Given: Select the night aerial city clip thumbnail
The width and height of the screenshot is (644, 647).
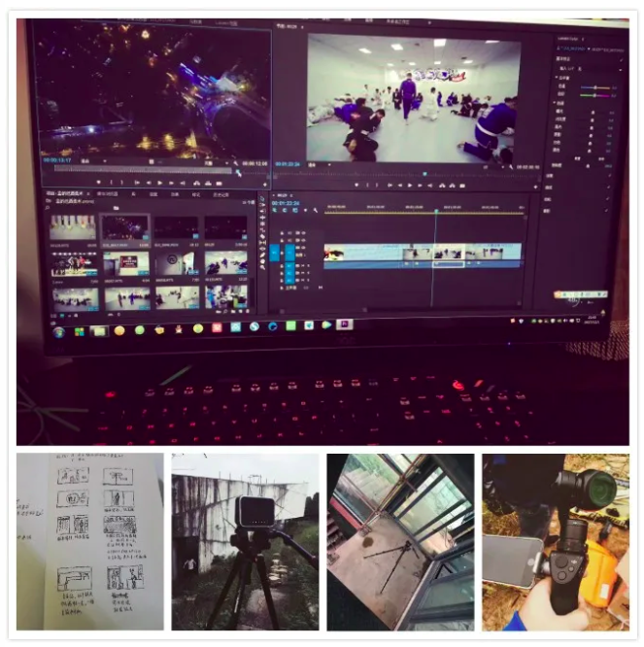Looking at the screenshot, I should point(125,227).
